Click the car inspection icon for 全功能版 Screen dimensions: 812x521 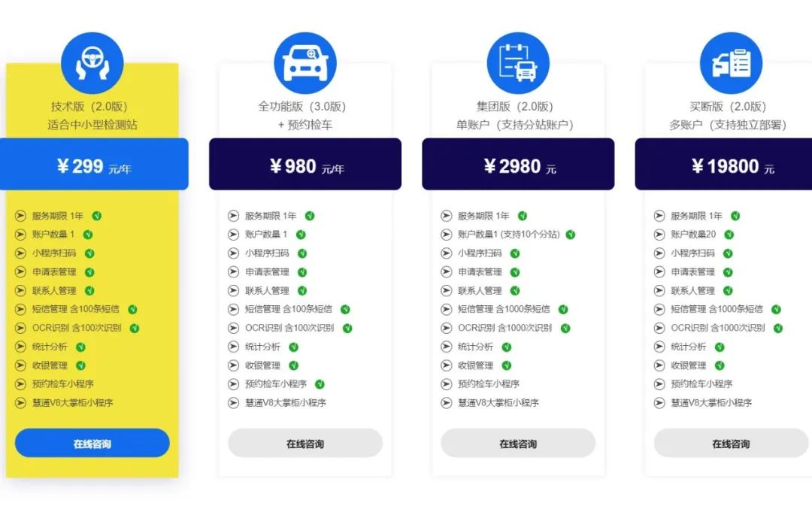point(305,63)
